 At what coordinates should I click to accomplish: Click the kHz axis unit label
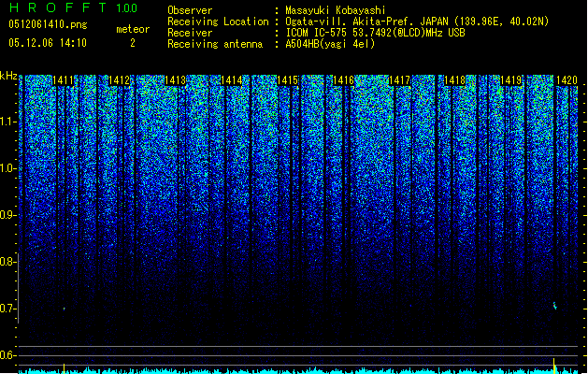tap(8, 76)
